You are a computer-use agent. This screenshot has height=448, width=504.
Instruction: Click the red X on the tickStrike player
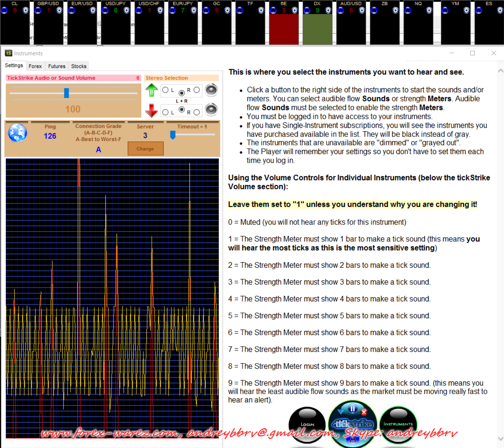364,412
